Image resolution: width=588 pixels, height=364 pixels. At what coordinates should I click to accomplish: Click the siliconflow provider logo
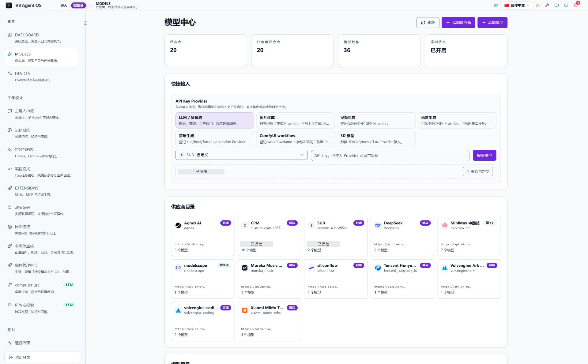pyautogui.click(x=311, y=268)
